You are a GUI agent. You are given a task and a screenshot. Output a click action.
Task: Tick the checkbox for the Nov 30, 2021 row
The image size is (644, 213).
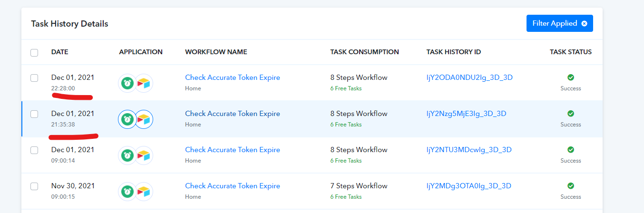point(34,186)
